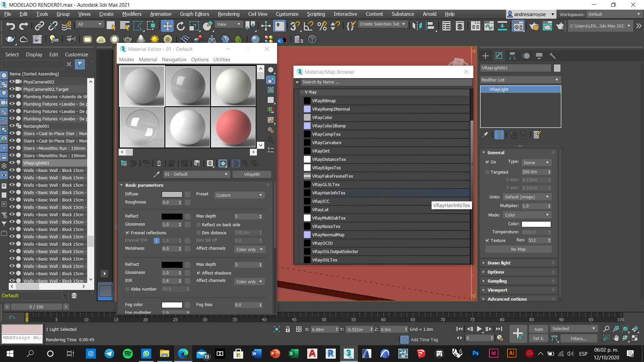644x362 pixels.
Task: Click the Zoom Extents All viewport icon
Action: coord(635,329)
